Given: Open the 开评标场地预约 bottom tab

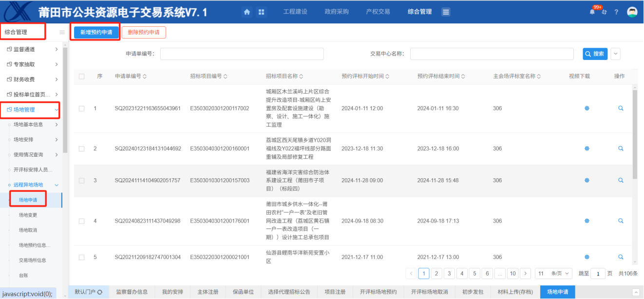Looking at the screenshot, I should (378, 292).
